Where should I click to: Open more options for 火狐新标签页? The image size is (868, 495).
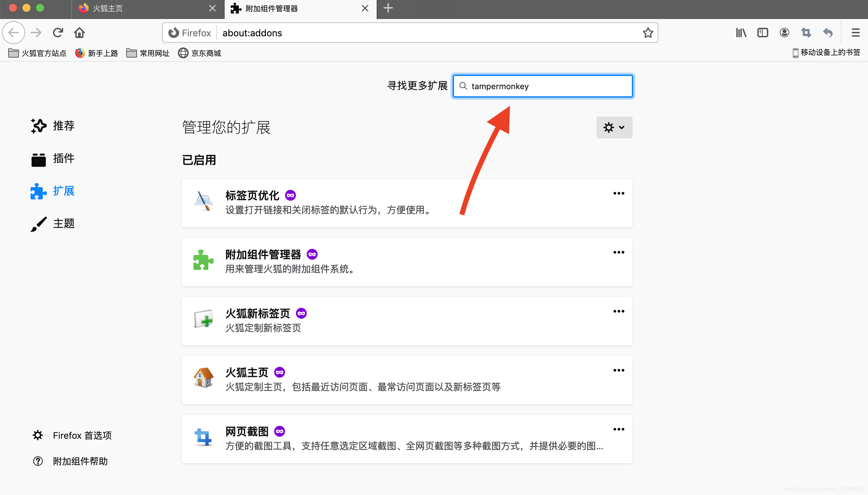pos(619,312)
